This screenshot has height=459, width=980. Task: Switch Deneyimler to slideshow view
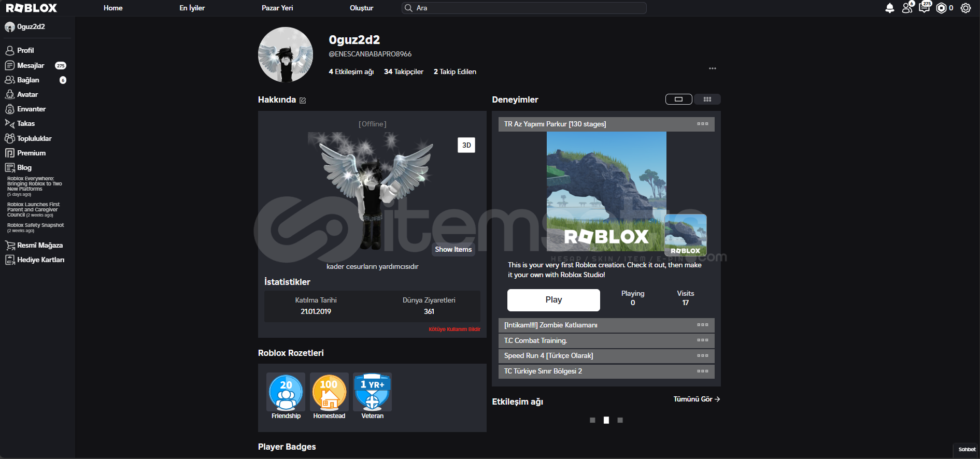point(678,99)
